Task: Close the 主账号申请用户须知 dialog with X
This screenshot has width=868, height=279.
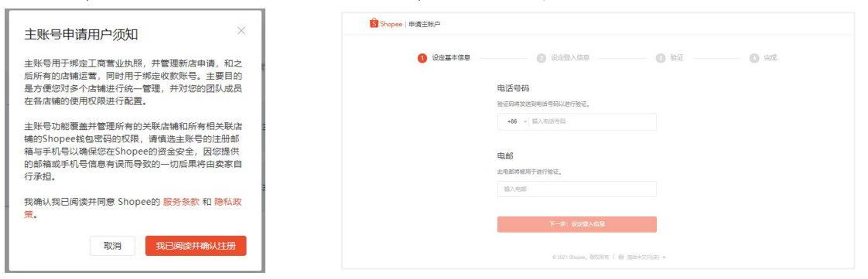Action: coord(241,31)
